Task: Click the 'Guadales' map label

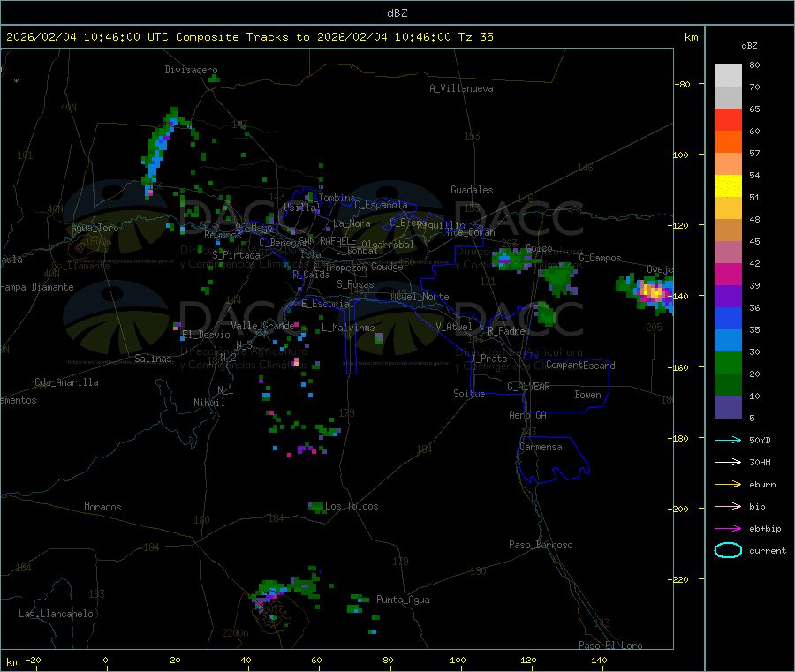Action: 472,190
